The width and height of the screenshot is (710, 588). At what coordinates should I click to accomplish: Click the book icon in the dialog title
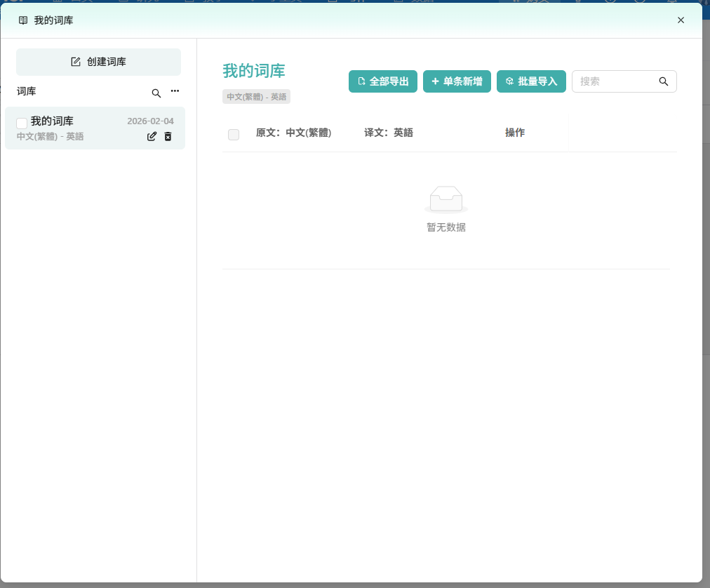pos(23,20)
